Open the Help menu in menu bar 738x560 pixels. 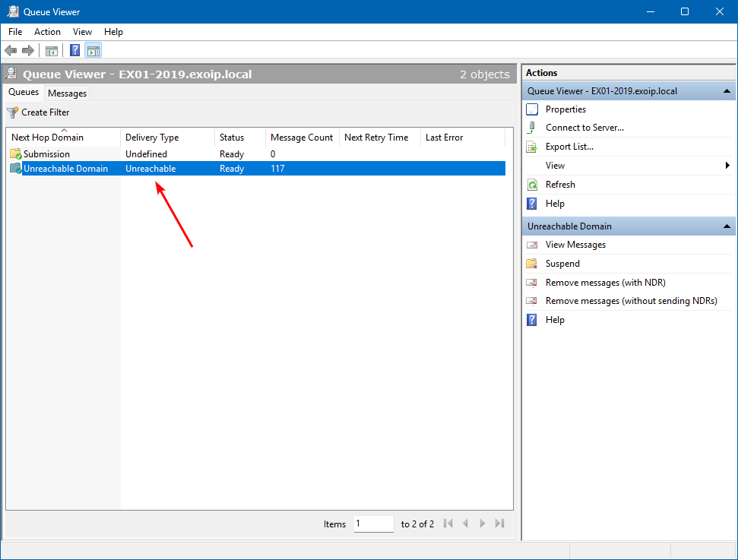tap(113, 31)
